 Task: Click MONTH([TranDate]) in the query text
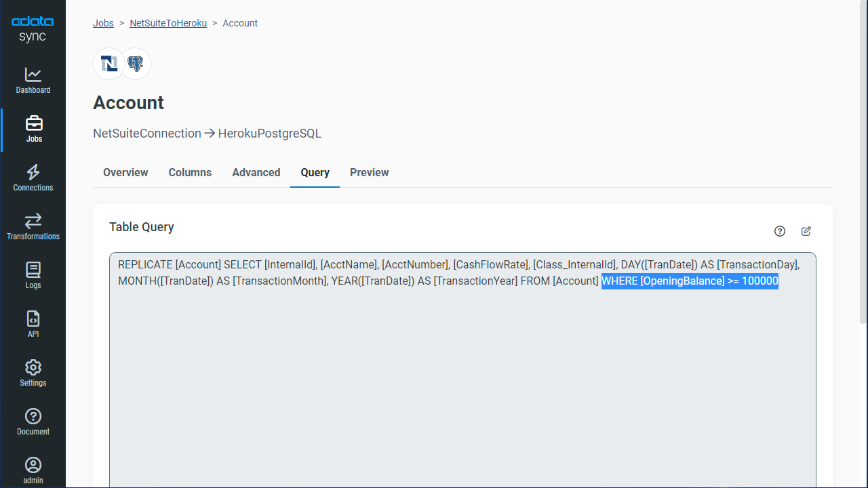[166, 281]
